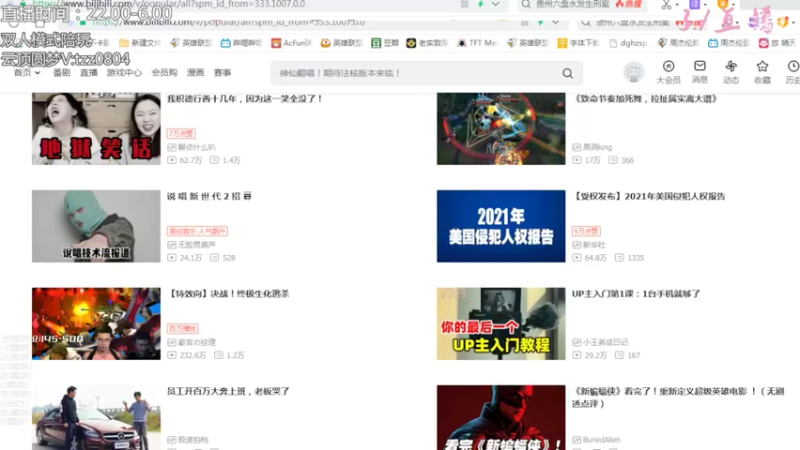The width and height of the screenshot is (800, 450).
Task: Focus the Bilibili search input field
Action: pos(418,73)
